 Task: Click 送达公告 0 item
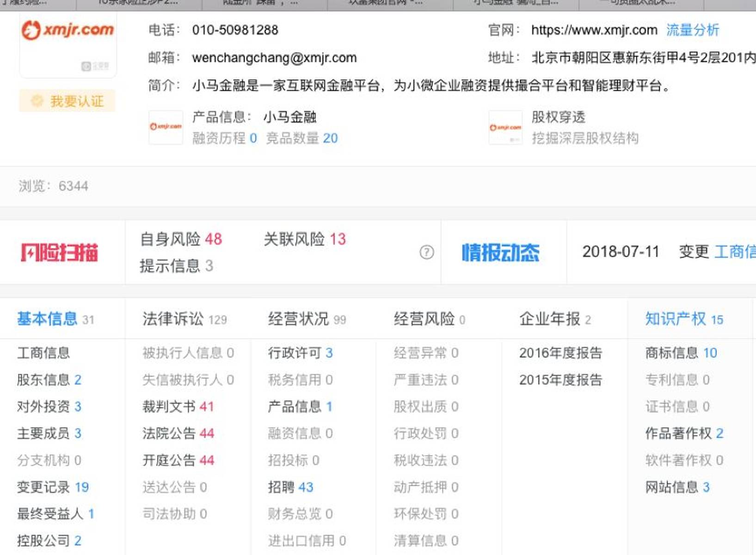click(175, 487)
